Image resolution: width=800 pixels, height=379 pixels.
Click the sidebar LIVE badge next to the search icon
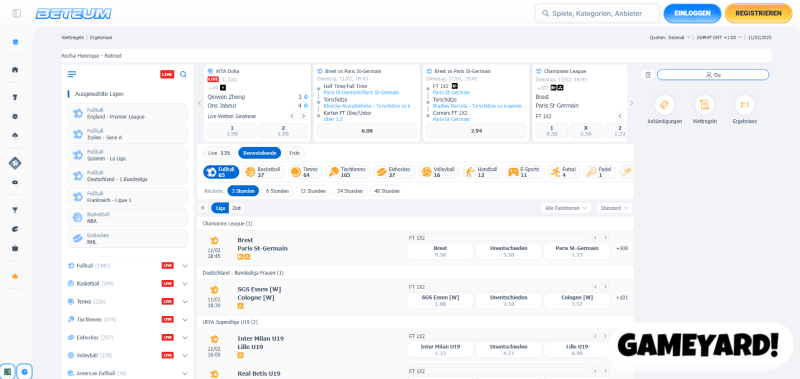167,74
